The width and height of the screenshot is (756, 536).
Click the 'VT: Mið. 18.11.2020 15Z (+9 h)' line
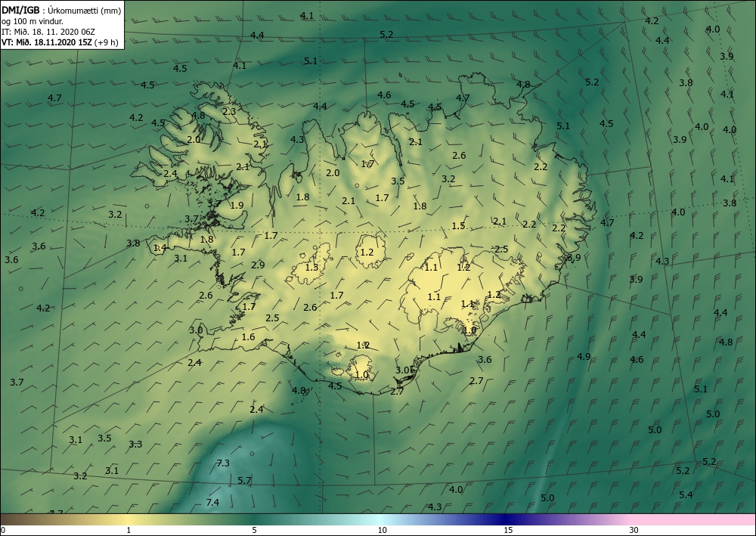(x=60, y=42)
